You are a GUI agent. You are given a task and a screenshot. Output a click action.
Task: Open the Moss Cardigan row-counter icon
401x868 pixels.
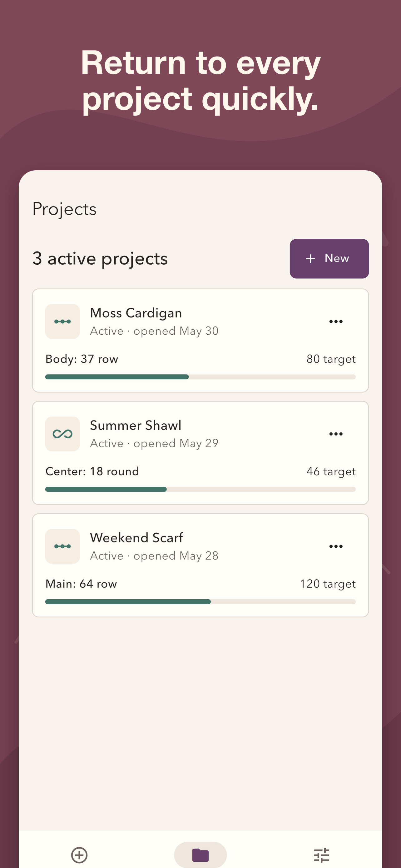(x=63, y=322)
